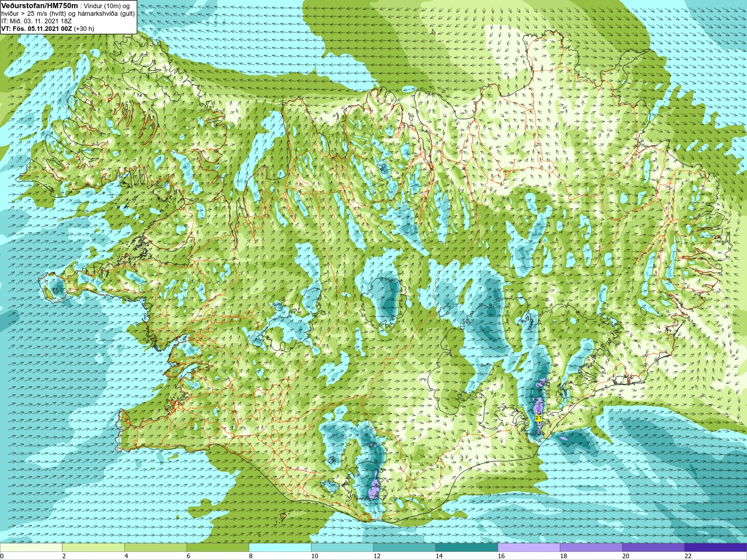Click the 'VT: Fös. 05.11.2021 00Z (+30 h)' line
The image size is (747, 560).
tap(48, 29)
